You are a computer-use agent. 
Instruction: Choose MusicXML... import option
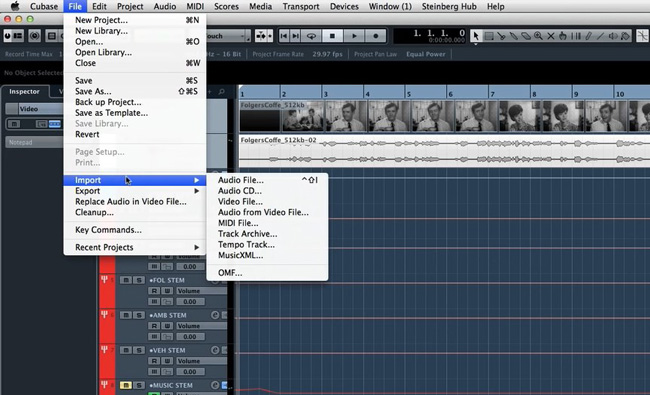[267, 255]
